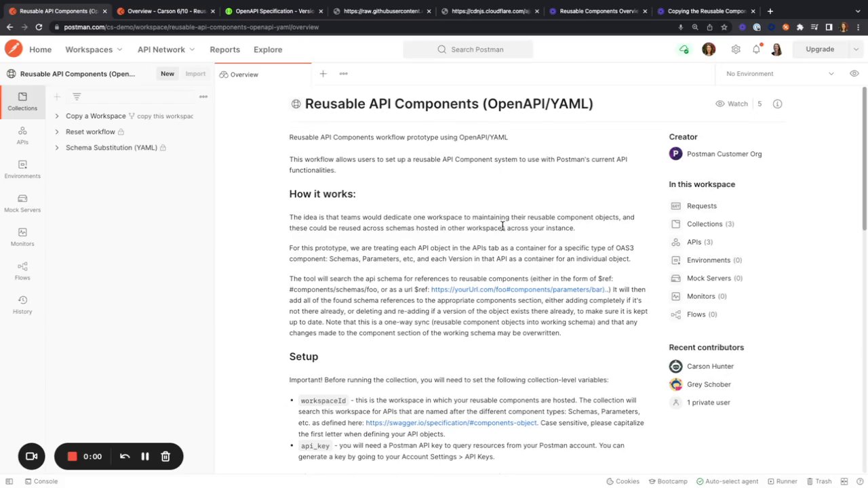Image resolution: width=868 pixels, height=488 pixels.
Task: Open a new tab with plus button
Action: [323, 74]
